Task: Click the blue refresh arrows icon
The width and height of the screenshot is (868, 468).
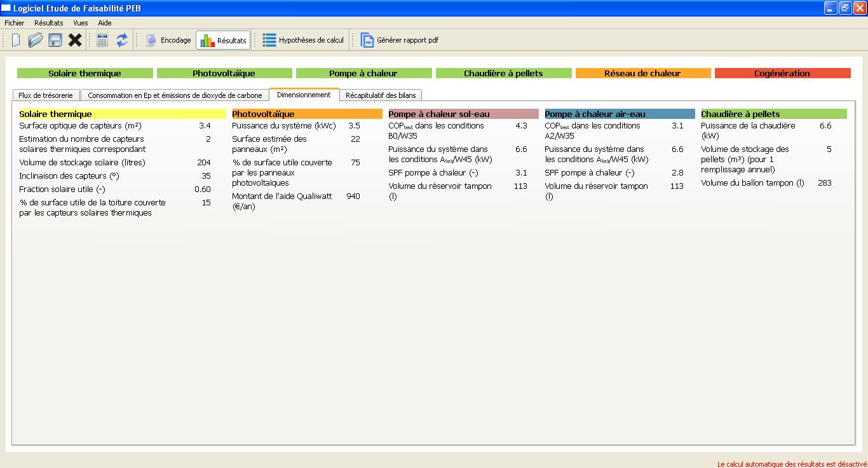Action: (122, 40)
